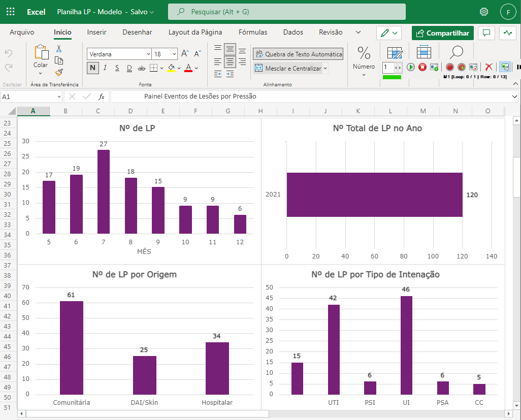Toggle center horizontal alignment

pos(230,62)
